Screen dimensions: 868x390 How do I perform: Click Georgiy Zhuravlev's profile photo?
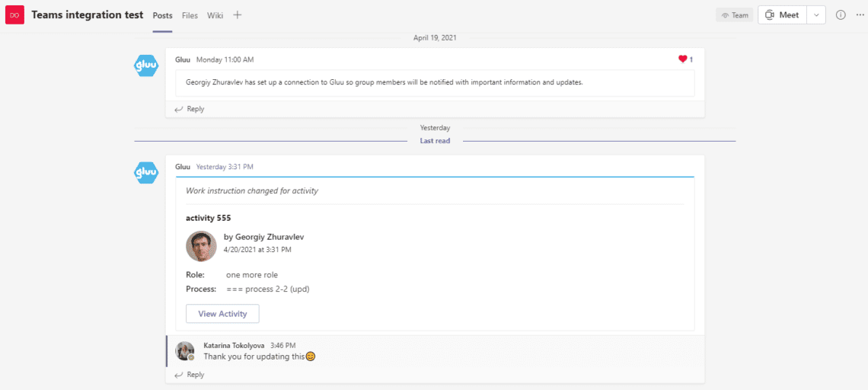click(x=202, y=246)
